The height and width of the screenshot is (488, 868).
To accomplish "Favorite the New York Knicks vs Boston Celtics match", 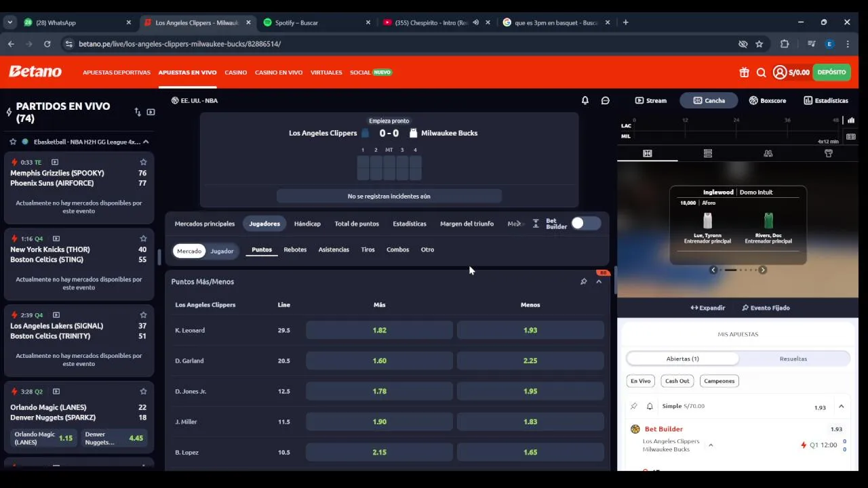I will coord(143,239).
